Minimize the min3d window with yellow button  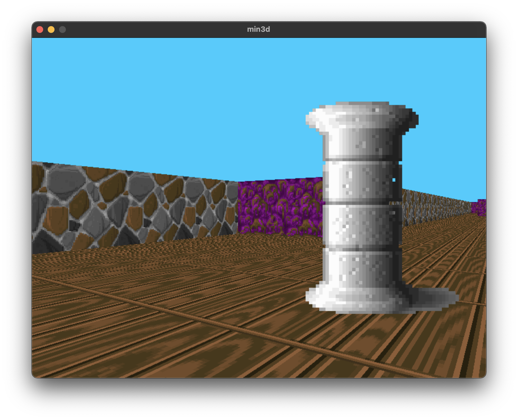pyautogui.click(x=51, y=30)
